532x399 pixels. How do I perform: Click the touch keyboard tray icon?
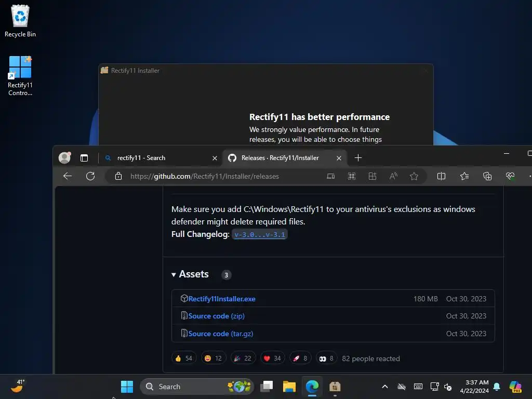click(418, 387)
